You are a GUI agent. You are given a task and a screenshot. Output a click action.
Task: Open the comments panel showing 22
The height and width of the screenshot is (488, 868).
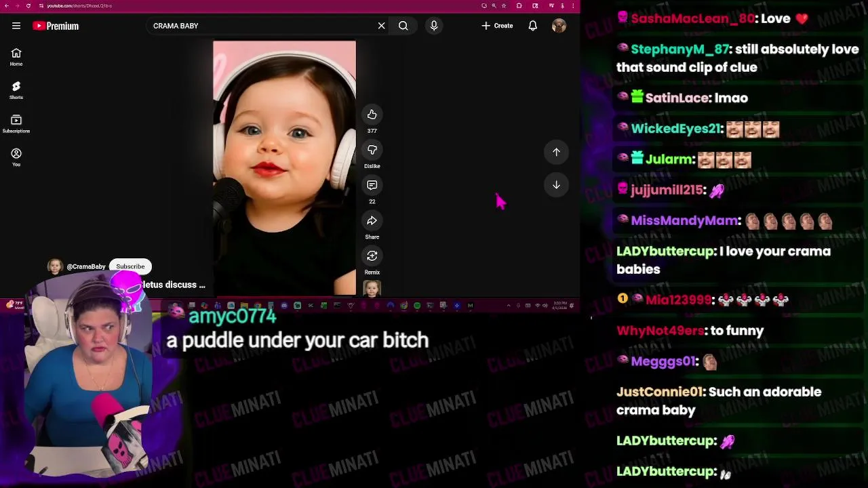372,185
